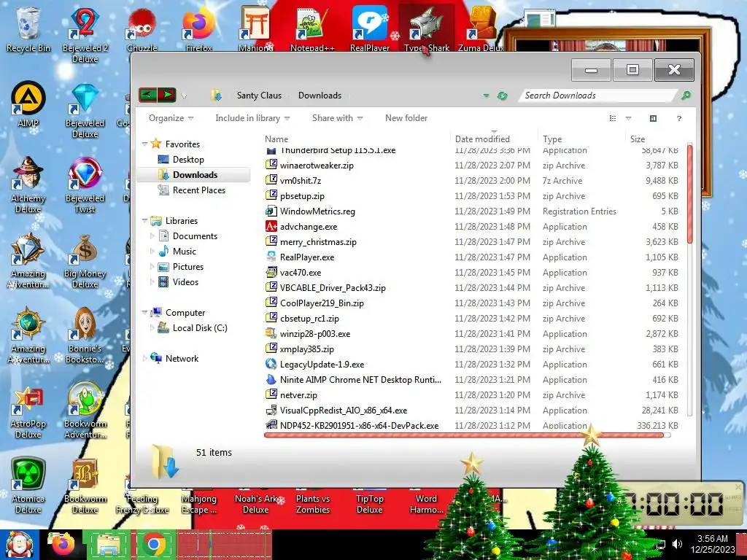Open the Include in library menu
Viewport: 747px width, 560px height.
point(252,118)
